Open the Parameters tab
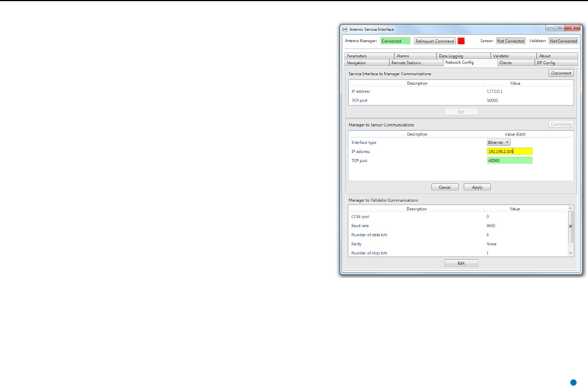The width and height of the screenshot is (588, 386). coord(370,56)
